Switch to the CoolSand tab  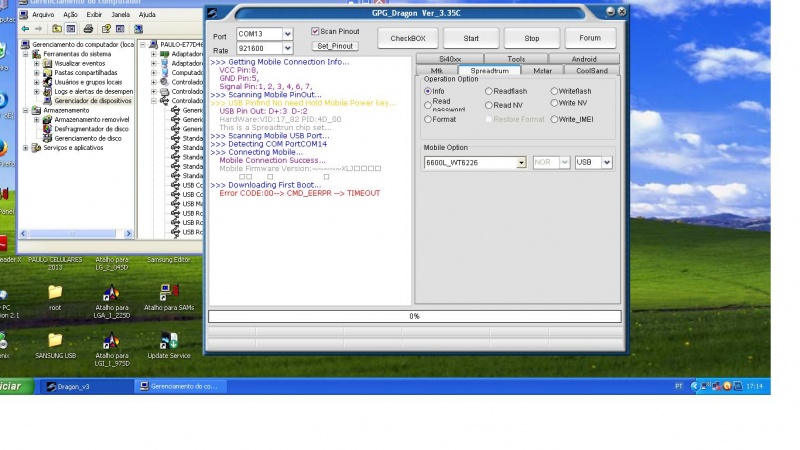click(x=592, y=71)
